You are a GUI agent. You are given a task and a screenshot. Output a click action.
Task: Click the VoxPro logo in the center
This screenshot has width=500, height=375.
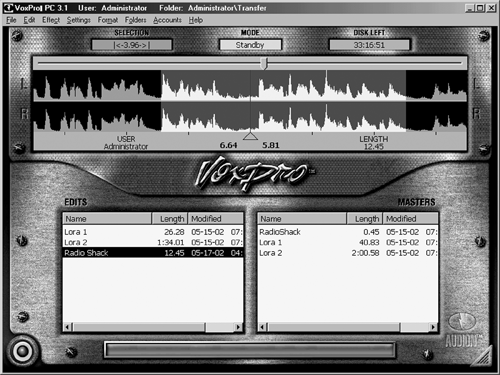tap(253, 173)
